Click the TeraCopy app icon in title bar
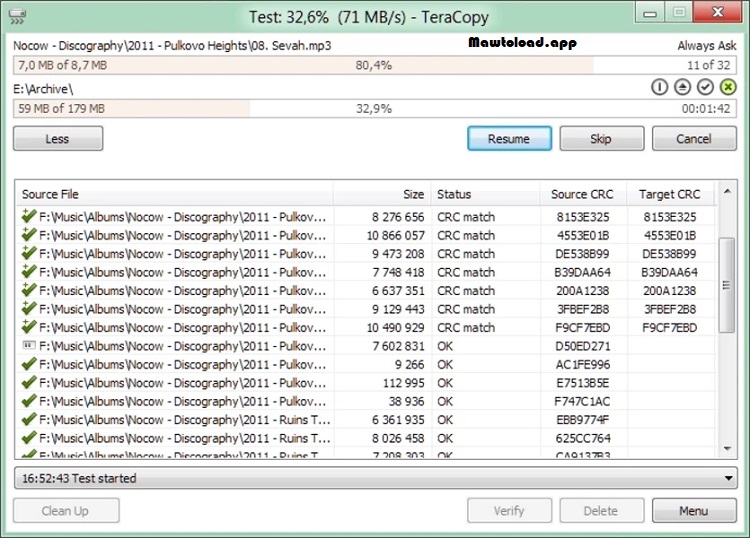 pyautogui.click(x=17, y=17)
